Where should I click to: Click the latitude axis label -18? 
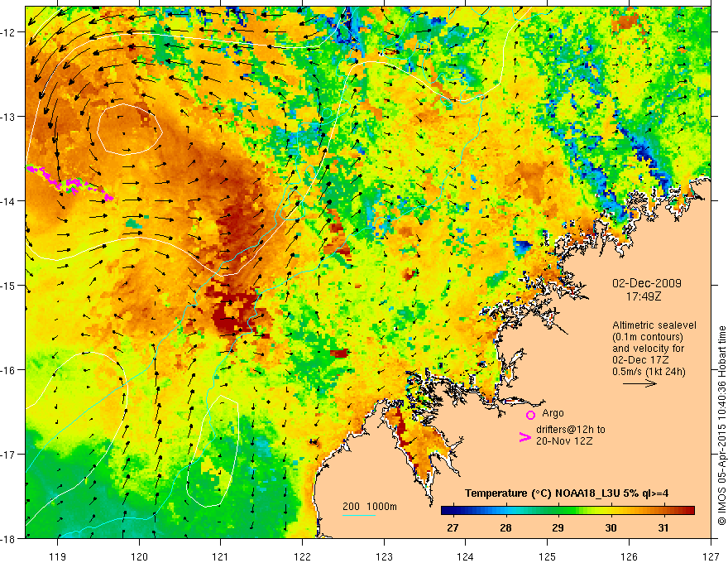[9, 539]
